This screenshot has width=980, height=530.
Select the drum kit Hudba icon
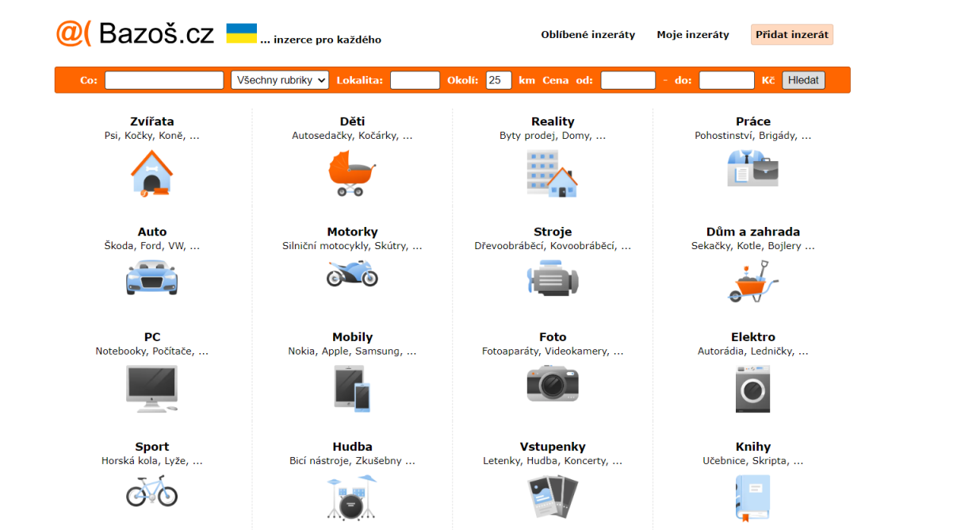[352, 496]
